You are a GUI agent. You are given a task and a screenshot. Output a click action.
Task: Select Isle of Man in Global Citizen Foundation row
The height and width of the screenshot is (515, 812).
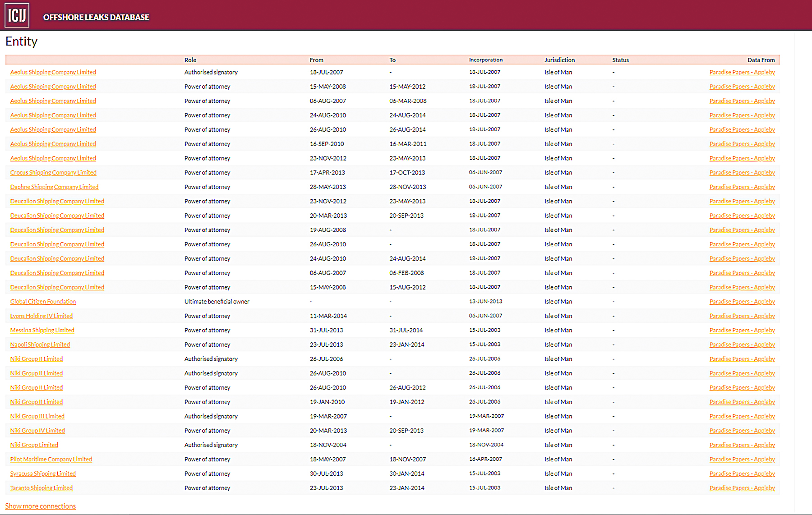pos(558,302)
